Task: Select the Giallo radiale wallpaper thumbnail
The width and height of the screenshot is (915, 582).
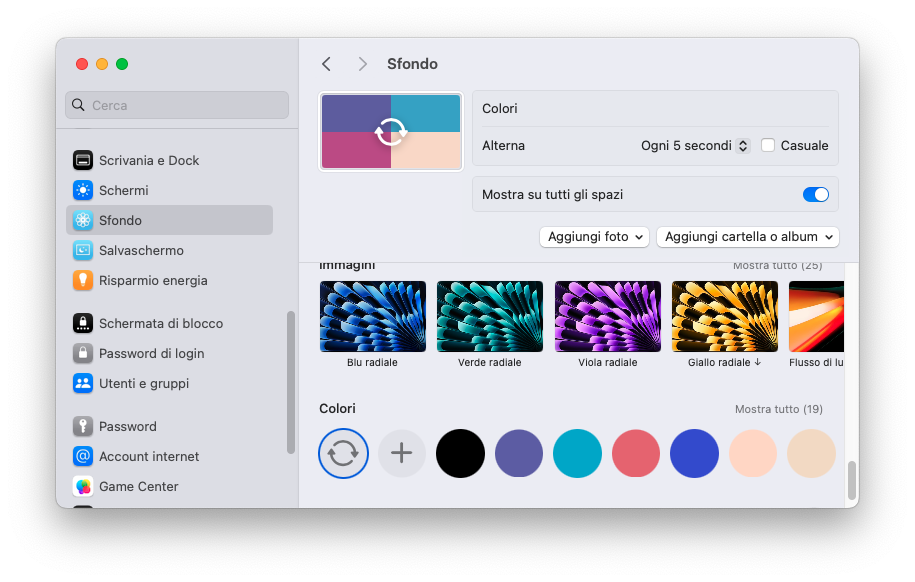Action: 725,316
